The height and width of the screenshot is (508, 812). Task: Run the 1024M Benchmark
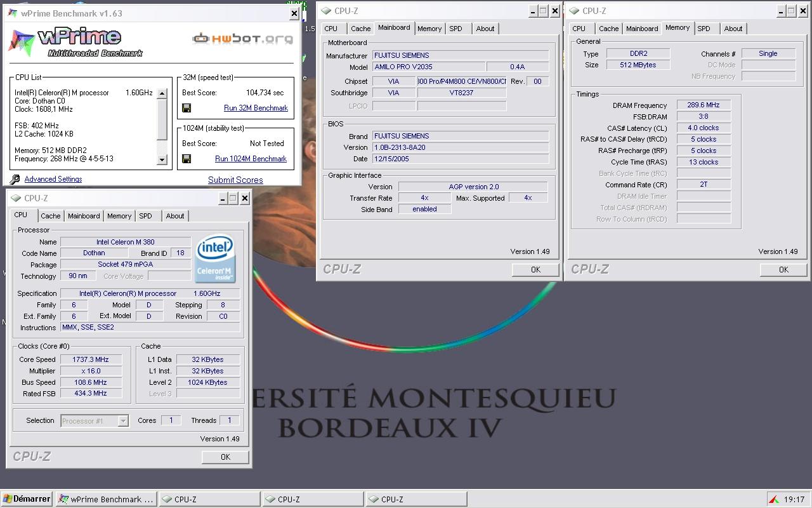pos(251,159)
